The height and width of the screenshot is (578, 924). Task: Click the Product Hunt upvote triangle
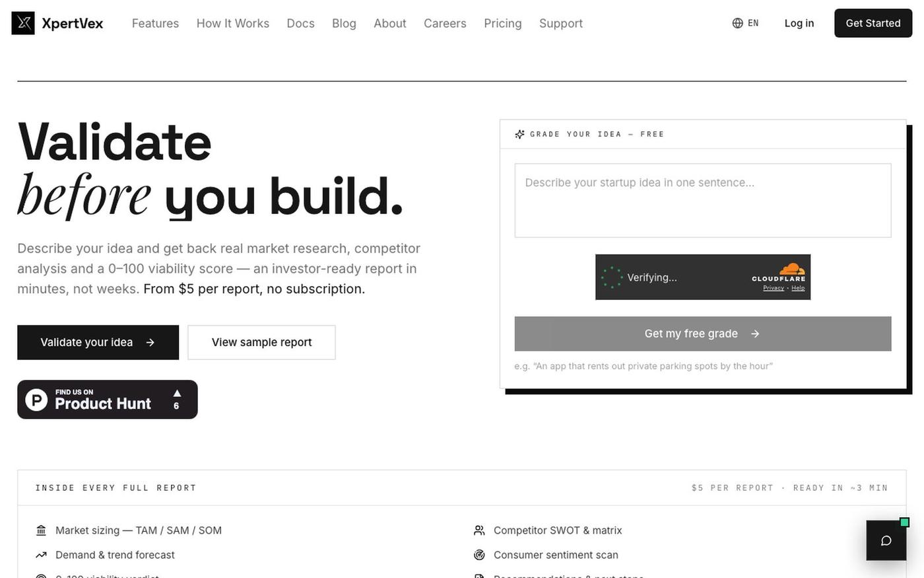coord(177,393)
